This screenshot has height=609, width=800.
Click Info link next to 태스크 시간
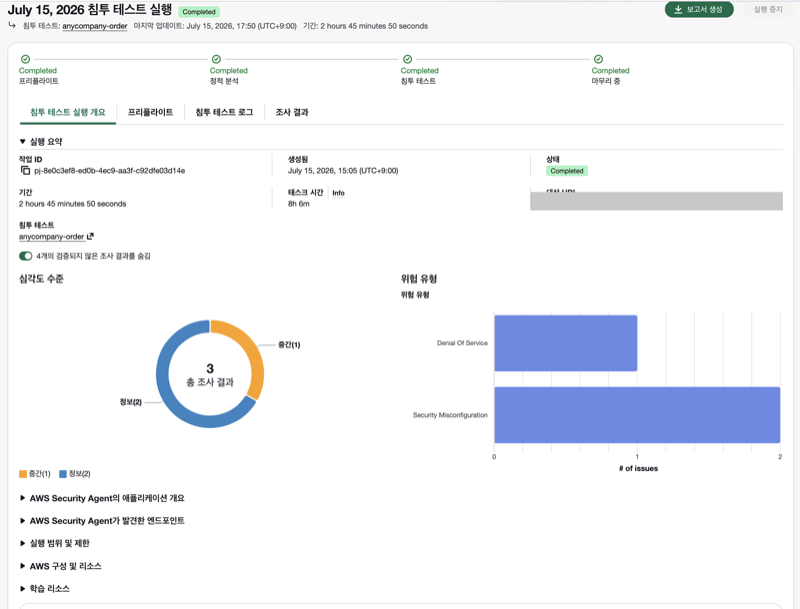pos(338,193)
